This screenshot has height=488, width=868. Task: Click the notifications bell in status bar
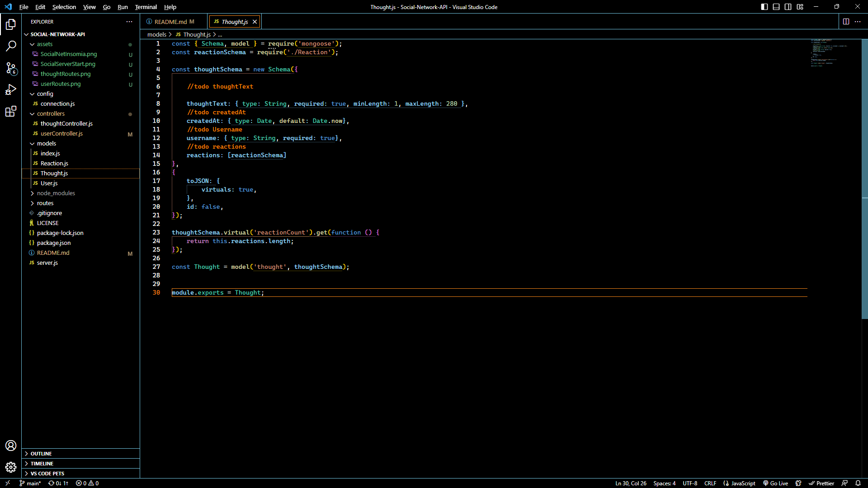click(858, 483)
